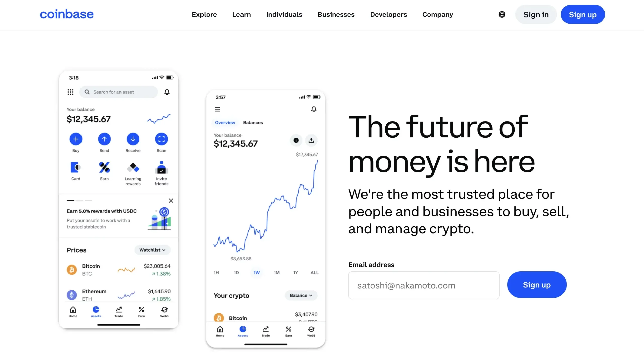644x359 pixels.
Task: Select the 1W time period toggle
Action: click(x=256, y=272)
